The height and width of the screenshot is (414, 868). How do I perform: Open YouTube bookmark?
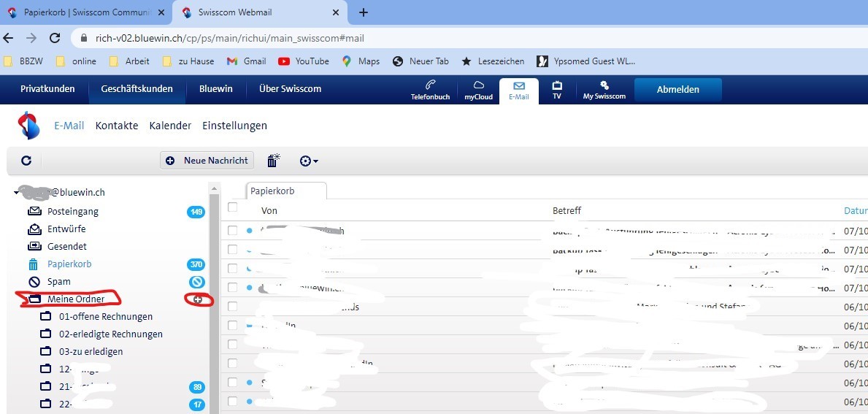304,61
